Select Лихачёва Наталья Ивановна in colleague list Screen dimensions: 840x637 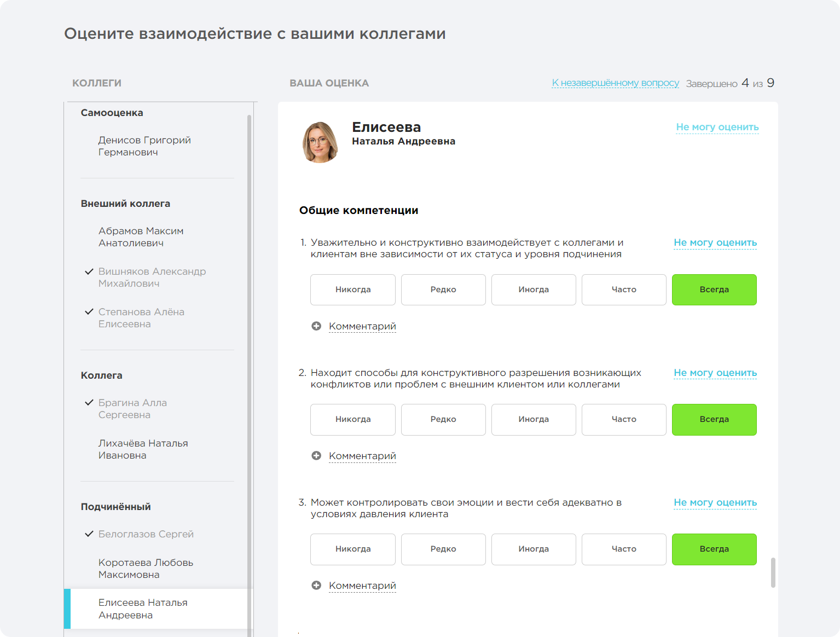point(143,449)
